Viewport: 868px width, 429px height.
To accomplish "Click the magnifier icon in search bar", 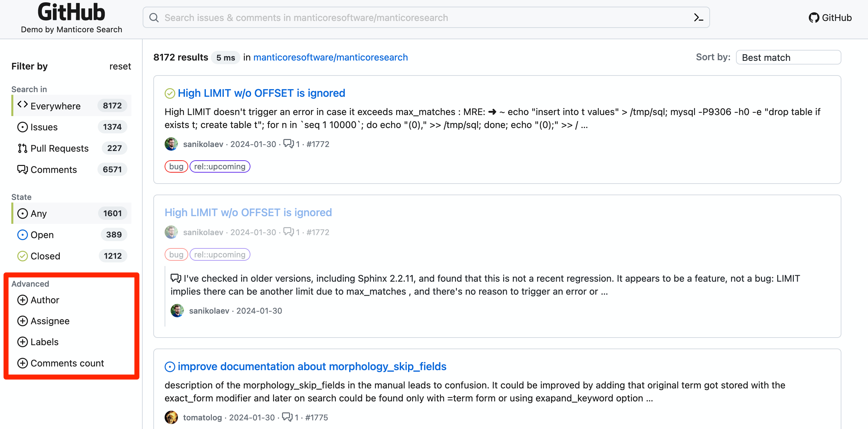I will click(x=154, y=18).
